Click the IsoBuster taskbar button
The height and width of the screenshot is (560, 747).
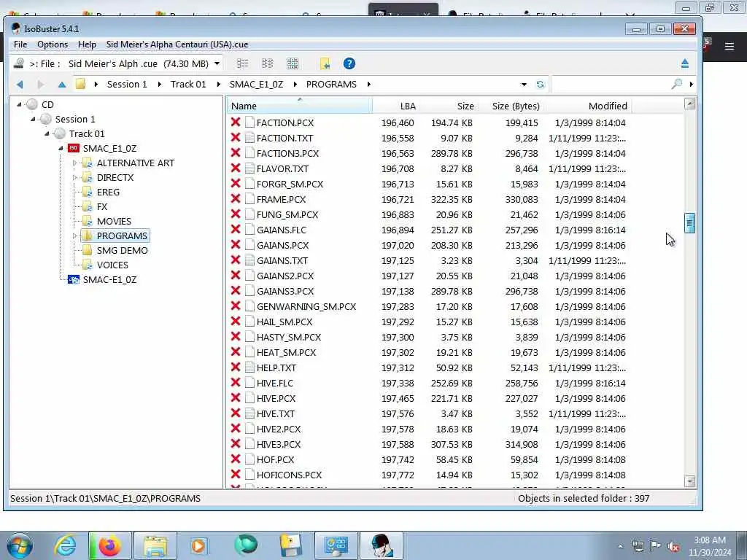click(x=381, y=545)
